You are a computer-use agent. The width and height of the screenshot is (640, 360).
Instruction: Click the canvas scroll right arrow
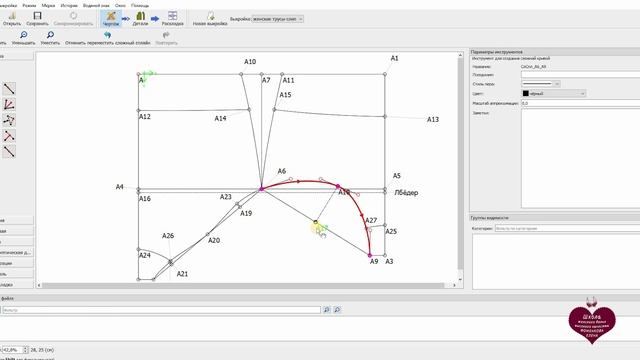point(454,285)
